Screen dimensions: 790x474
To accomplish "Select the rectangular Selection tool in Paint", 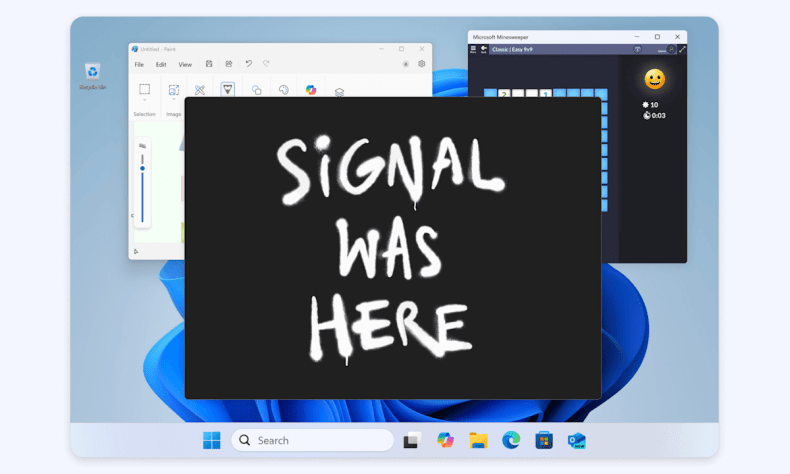I will click(145, 89).
